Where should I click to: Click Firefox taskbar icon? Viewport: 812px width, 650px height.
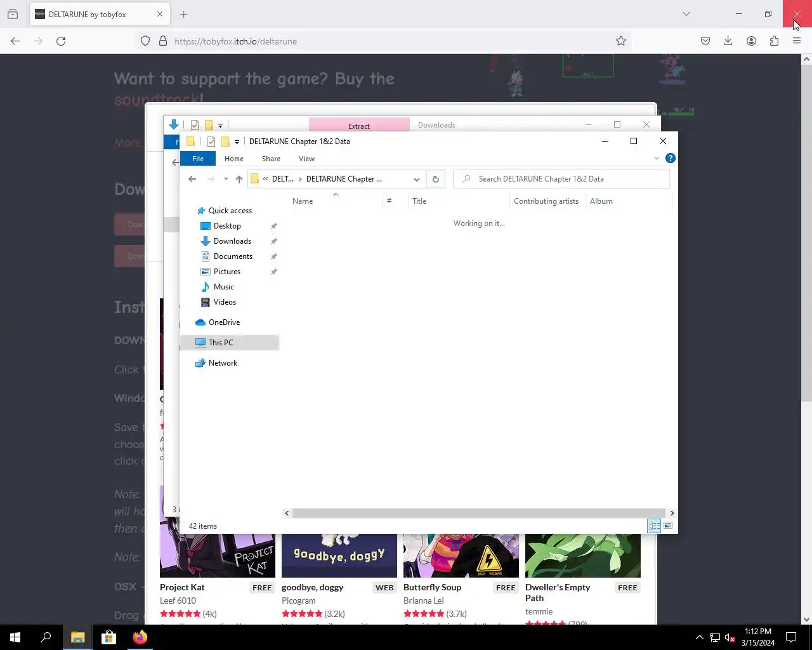[x=140, y=637]
